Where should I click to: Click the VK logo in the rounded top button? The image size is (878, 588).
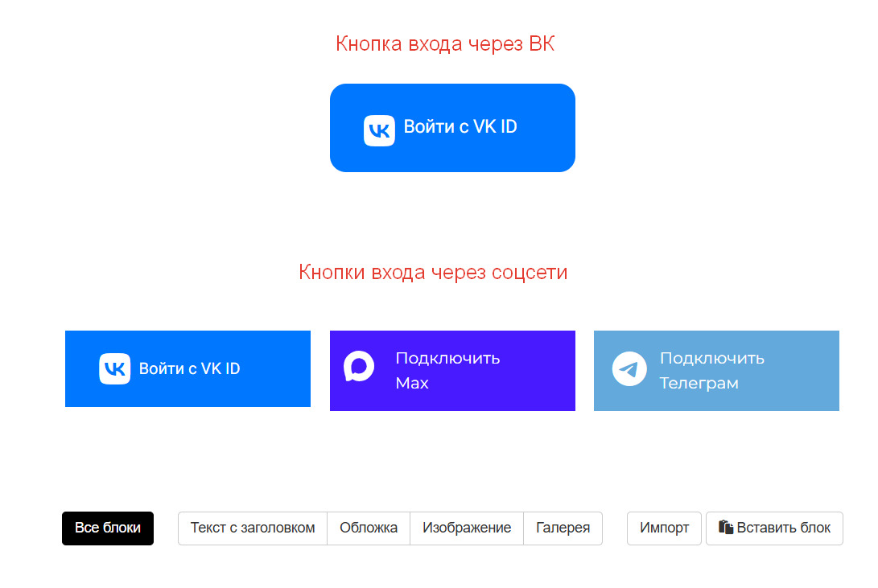point(379,130)
